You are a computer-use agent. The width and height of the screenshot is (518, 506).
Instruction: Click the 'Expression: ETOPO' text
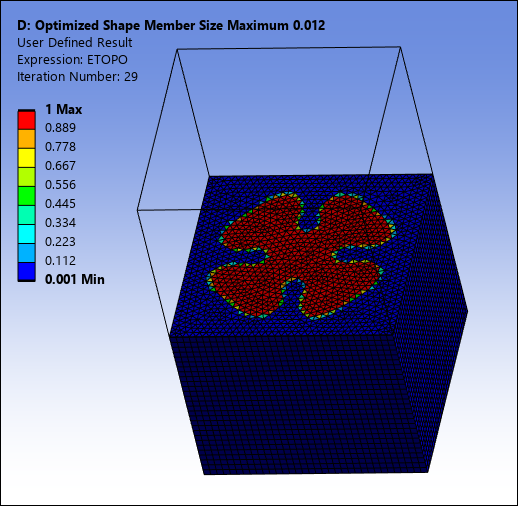[72, 60]
